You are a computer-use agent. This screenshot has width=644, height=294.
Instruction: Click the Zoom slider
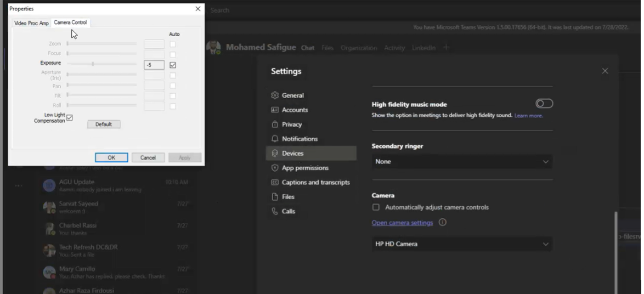102,43
